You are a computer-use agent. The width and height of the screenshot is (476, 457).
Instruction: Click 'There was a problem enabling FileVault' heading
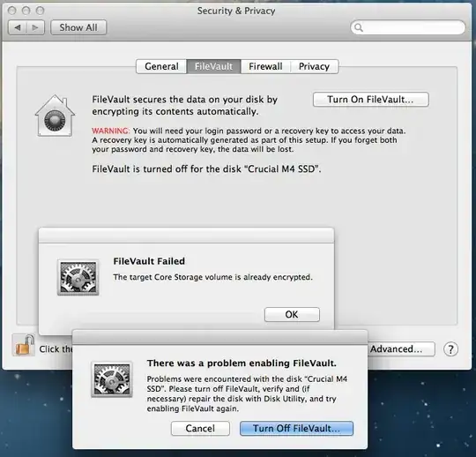[x=242, y=363]
